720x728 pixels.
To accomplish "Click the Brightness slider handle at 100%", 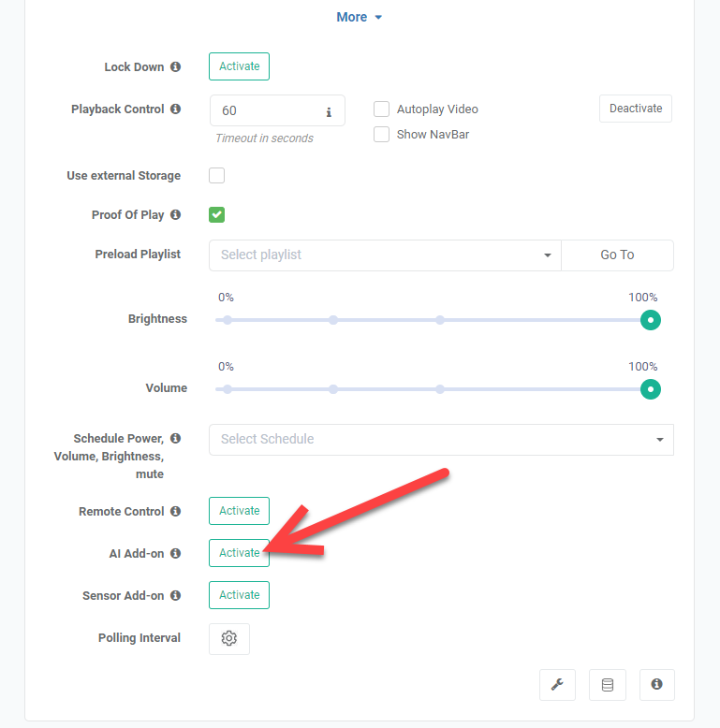I will tap(651, 320).
